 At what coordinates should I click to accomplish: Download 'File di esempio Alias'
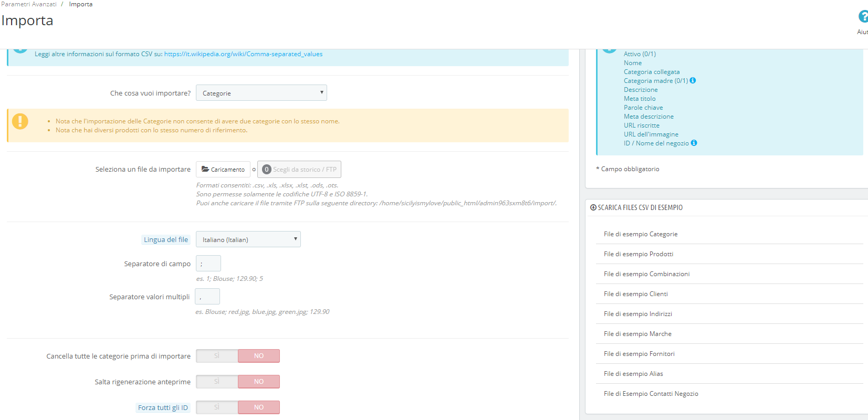click(634, 374)
